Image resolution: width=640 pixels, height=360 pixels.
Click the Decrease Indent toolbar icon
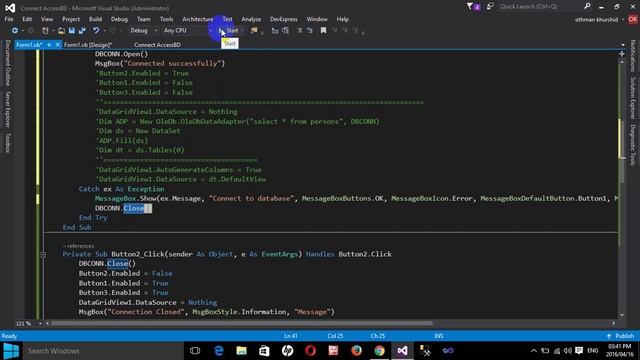[x=299, y=31]
